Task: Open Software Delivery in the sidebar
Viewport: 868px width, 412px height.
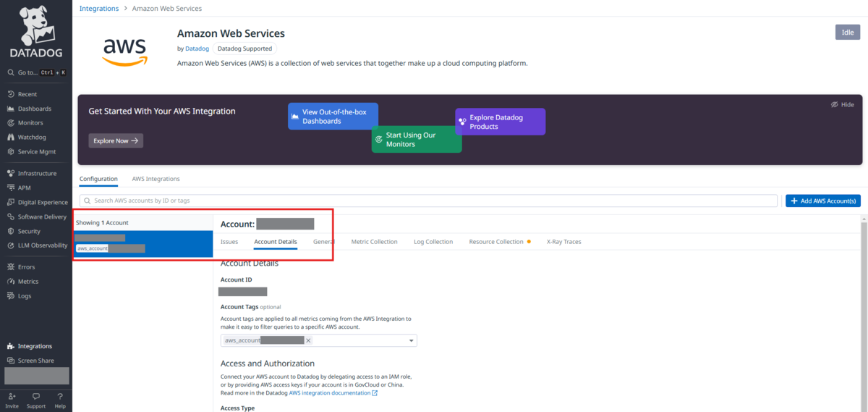Action: (x=36, y=216)
